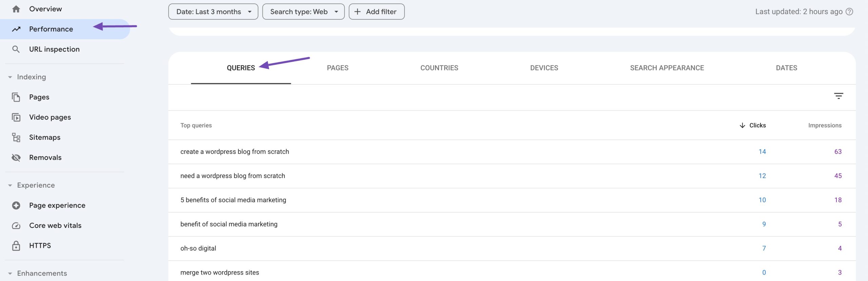Click the Pages documents icon under Indexing
This screenshot has height=281, width=868.
[x=16, y=97]
